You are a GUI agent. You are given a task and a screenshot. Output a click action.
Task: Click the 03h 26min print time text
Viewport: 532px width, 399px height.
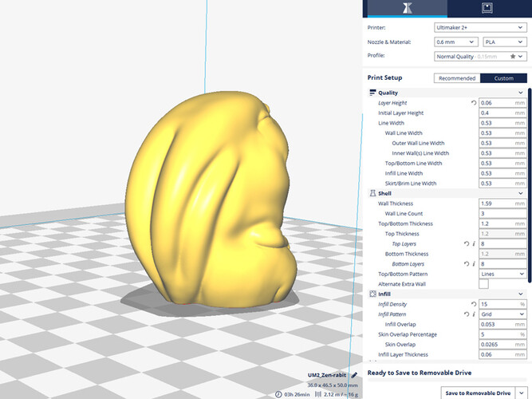pos(297,394)
